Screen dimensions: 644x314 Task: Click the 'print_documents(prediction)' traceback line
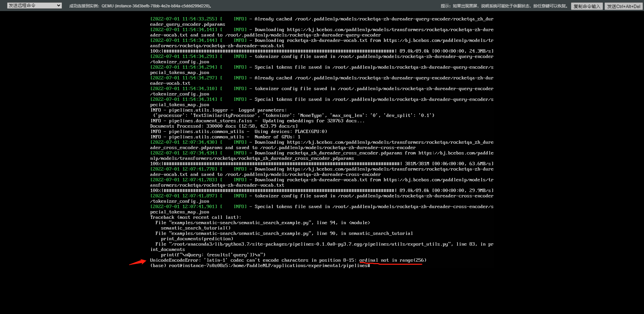pyautogui.click(x=197, y=239)
